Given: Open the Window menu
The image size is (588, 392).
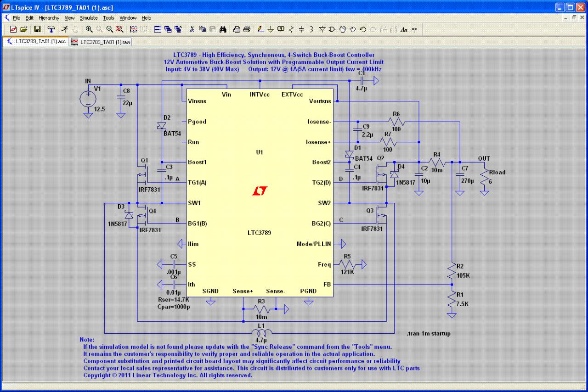Looking at the screenshot, I should point(128,18).
